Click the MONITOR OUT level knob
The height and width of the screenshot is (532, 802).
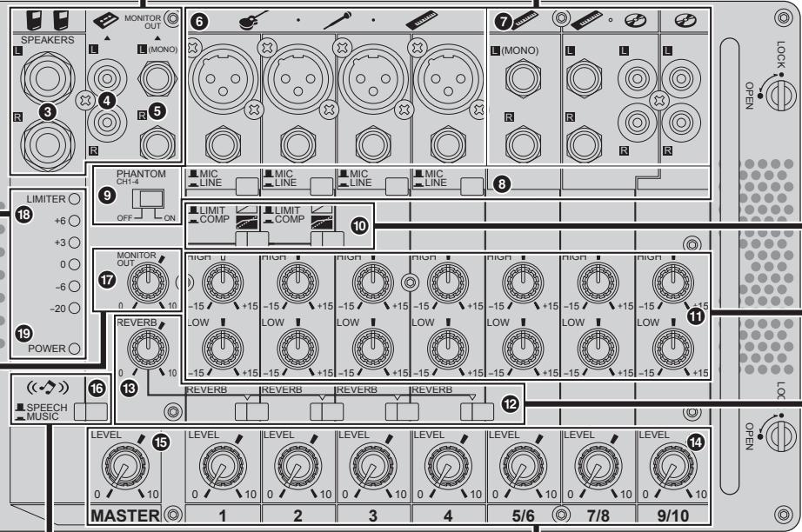[x=148, y=283]
